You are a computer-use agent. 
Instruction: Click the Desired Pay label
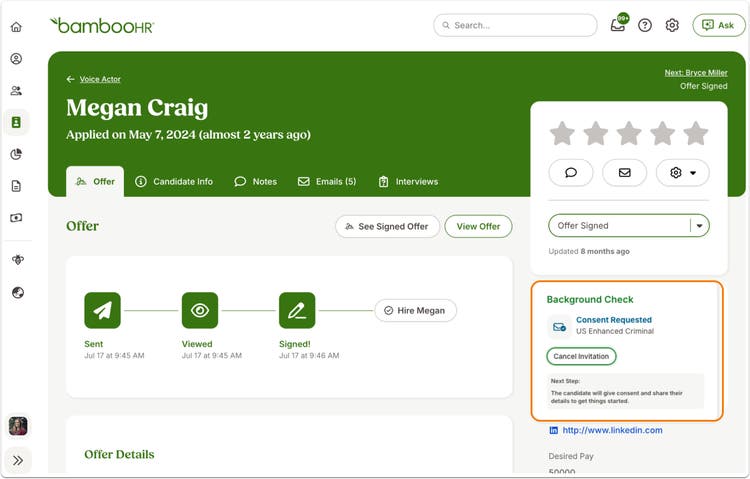click(x=571, y=456)
